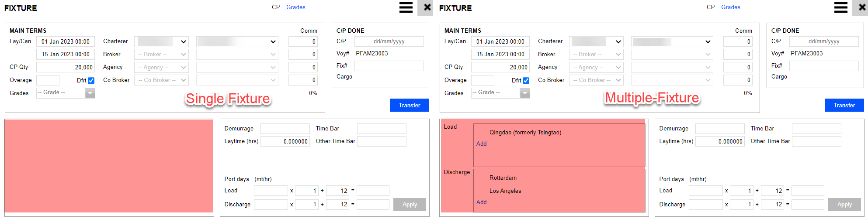
Task: Toggle Dfrt checkbox in the right fixture panel
Action: point(526,81)
